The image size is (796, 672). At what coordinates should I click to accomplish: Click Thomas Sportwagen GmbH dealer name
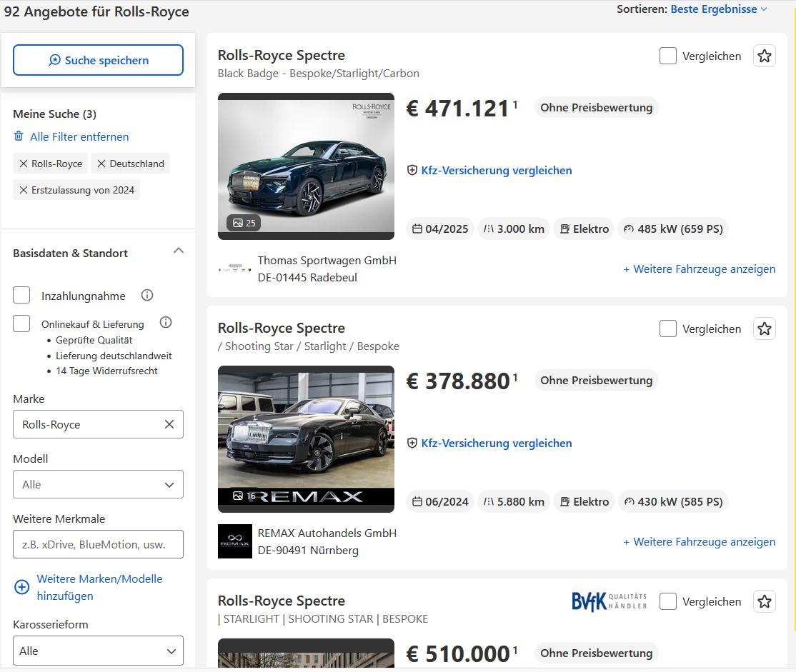tap(327, 261)
